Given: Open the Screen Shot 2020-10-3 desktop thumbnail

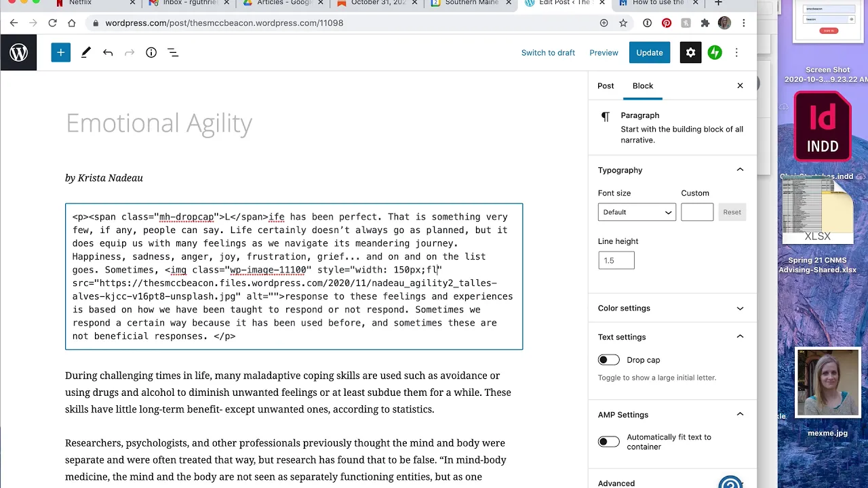Looking at the screenshot, I should pyautogui.click(x=827, y=20).
